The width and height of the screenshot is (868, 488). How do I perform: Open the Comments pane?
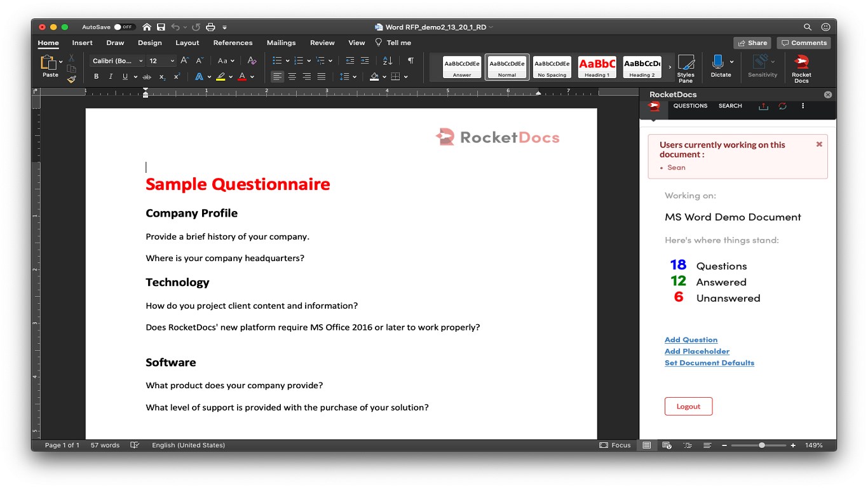coord(804,43)
